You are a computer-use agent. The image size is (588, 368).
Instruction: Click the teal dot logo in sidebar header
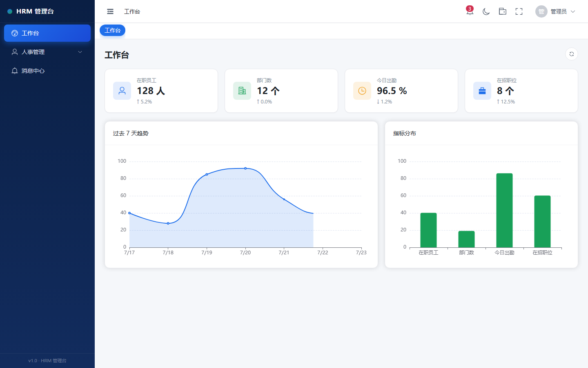(x=10, y=11)
